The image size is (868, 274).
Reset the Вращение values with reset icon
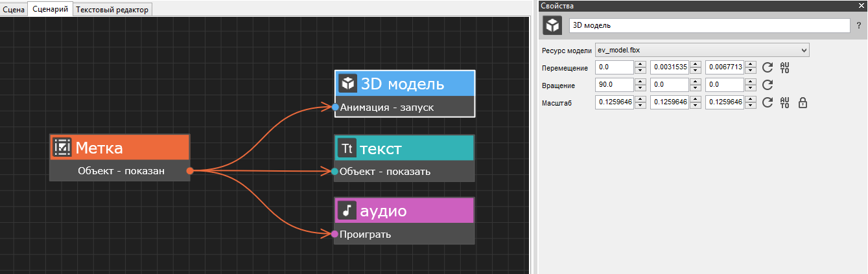(768, 85)
